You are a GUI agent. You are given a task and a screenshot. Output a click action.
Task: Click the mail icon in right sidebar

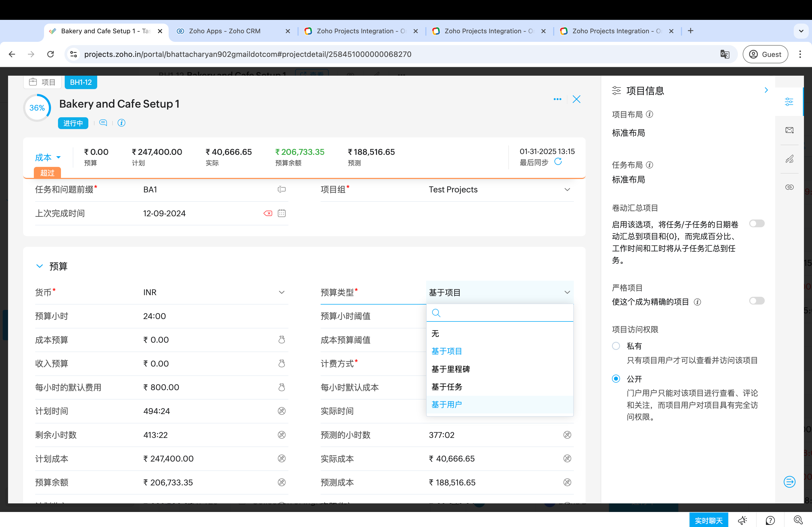[789, 130]
